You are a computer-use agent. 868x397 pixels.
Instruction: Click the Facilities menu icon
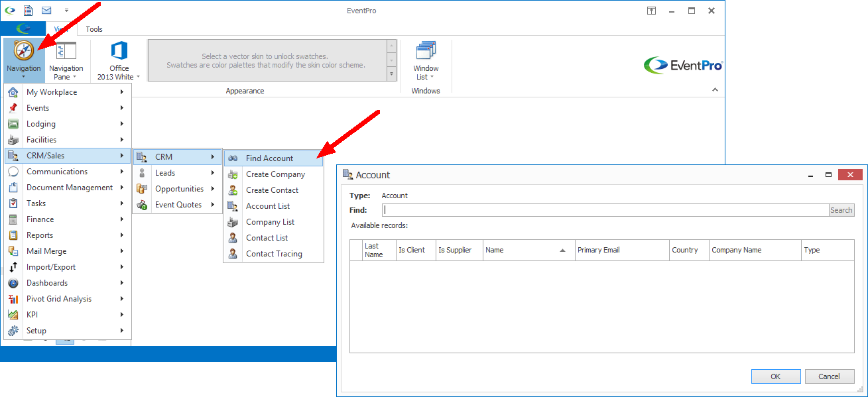13,140
